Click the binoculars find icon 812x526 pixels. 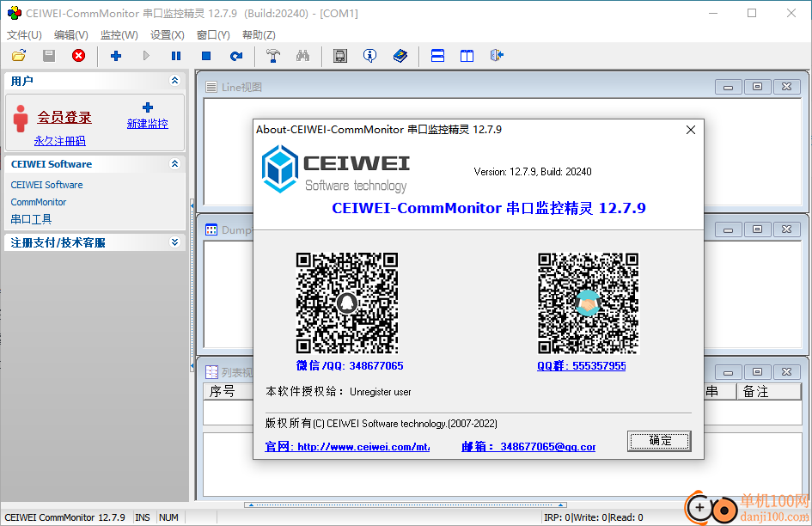pos(303,56)
